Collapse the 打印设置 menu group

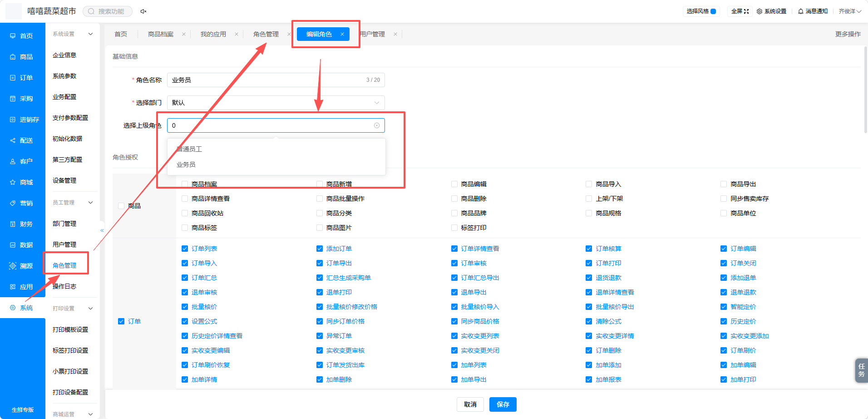(x=90, y=309)
